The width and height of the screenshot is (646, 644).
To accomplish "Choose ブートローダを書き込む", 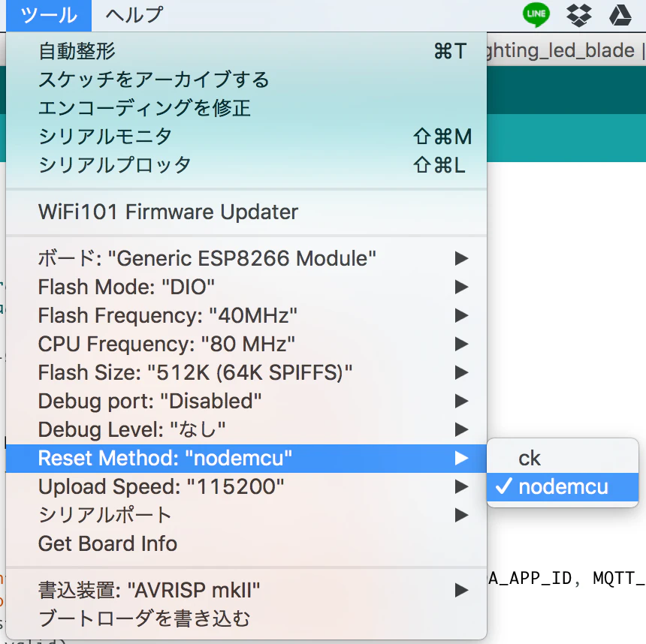I will point(246,619).
